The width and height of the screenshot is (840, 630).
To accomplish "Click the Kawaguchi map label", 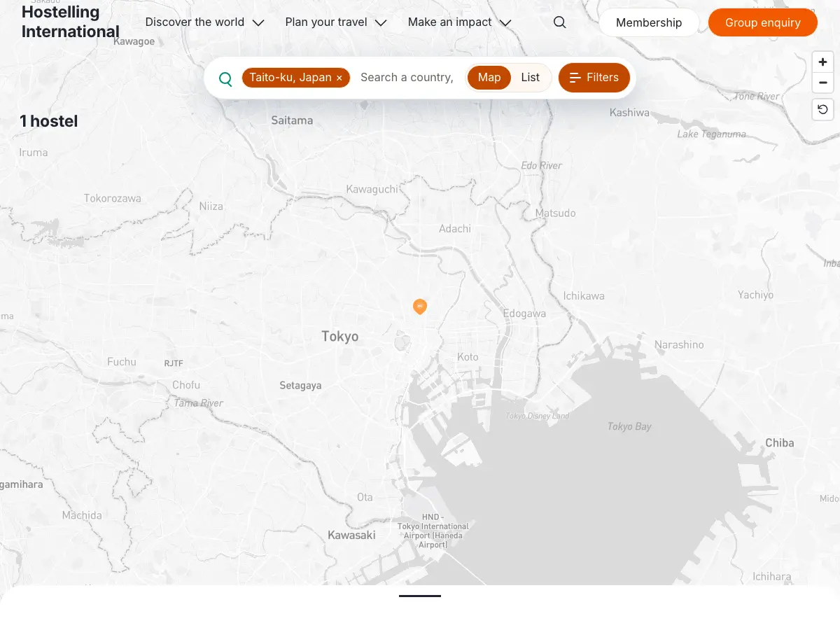I will click(x=372, y=190).
